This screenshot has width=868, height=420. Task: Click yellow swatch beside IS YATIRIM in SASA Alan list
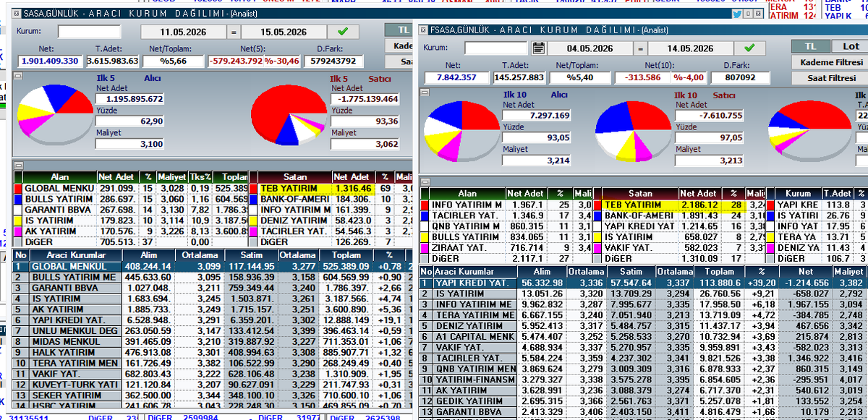pos(18,220)
